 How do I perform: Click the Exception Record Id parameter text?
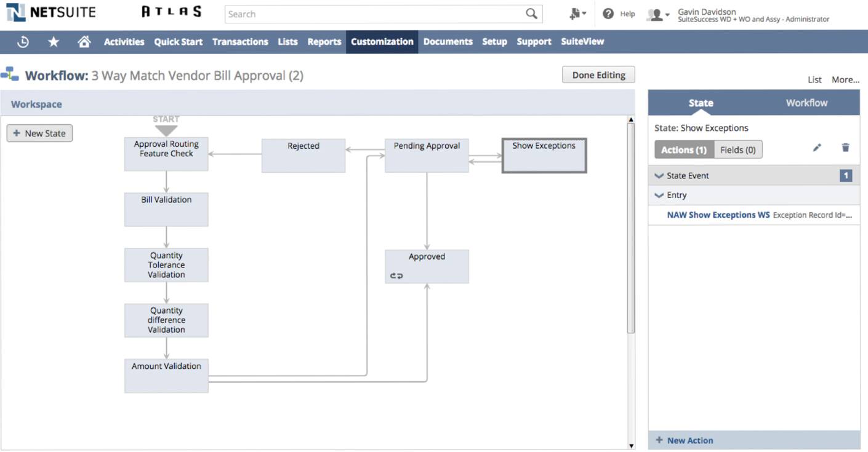(x=813, y=215)
